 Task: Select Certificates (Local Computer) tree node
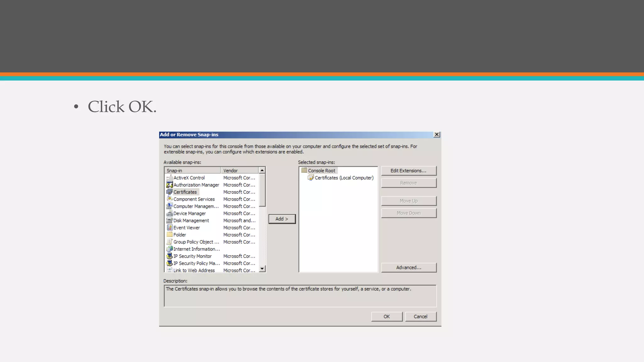coord(344,178)
